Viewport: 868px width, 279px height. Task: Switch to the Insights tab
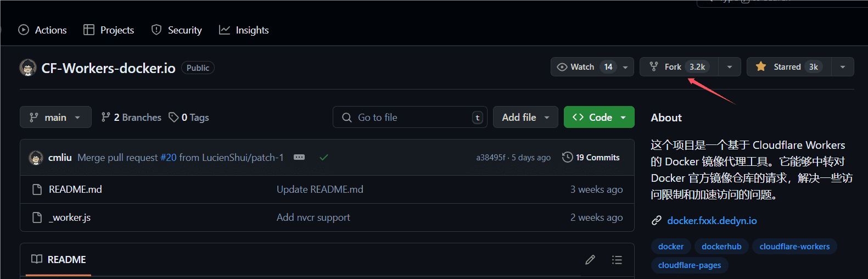pyautogui.click(x=244, y=30)
